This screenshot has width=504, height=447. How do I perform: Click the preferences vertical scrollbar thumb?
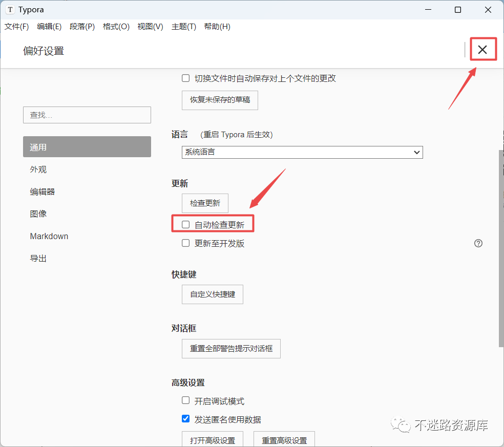(501, 248)
